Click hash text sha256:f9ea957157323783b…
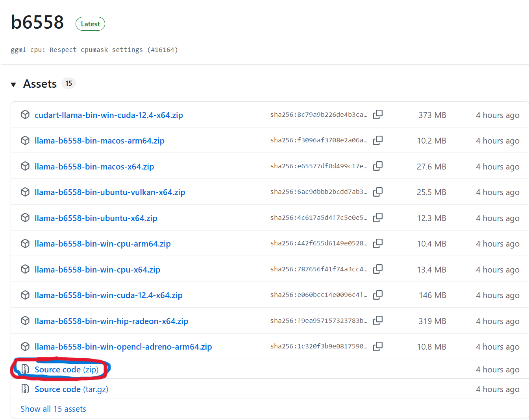Image resolution: width=529 pixels, height=420 pixels. (x=319, y=321)
